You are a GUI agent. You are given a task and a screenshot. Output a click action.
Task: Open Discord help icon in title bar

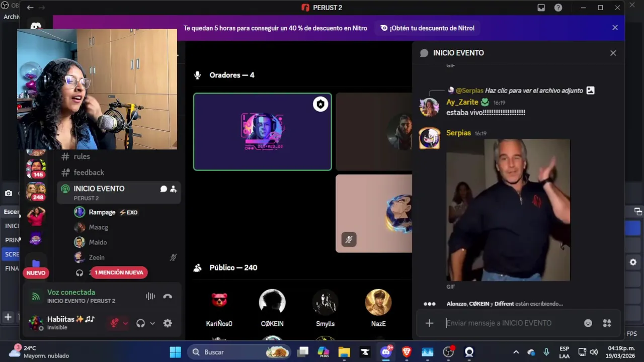[x=558, y=8]
